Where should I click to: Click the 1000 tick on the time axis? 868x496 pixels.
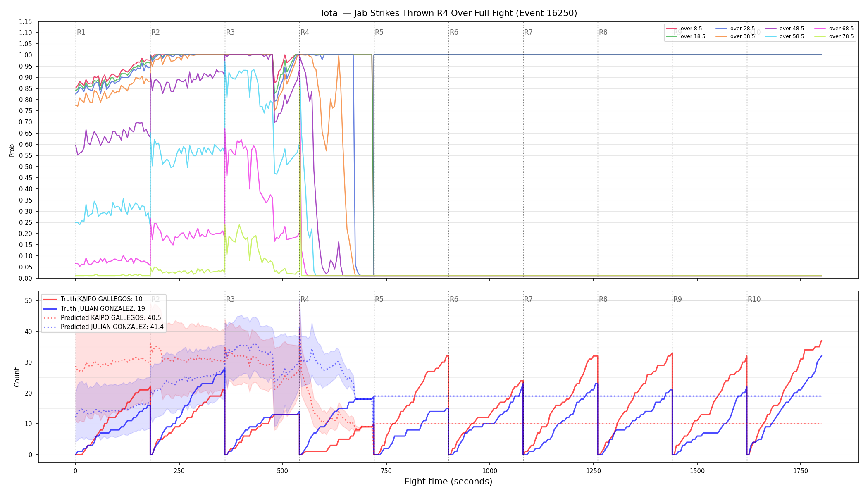[490, 471]
